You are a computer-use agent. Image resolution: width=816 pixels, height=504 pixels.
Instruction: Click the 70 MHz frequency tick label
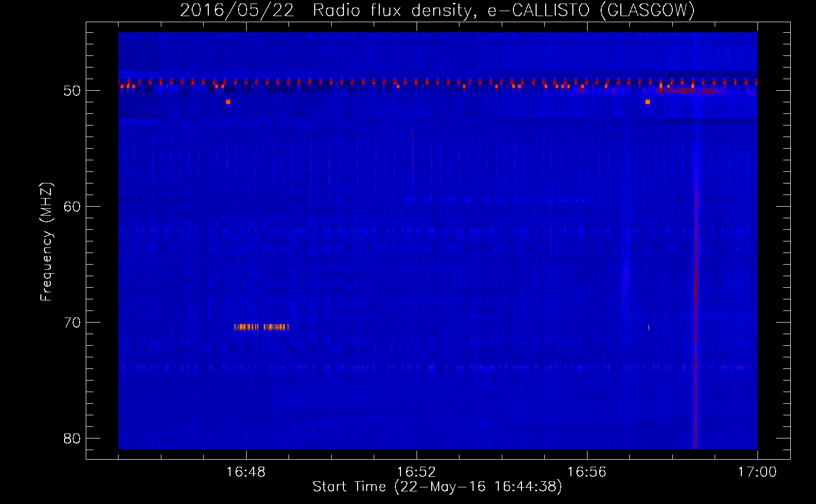point(72,323)
